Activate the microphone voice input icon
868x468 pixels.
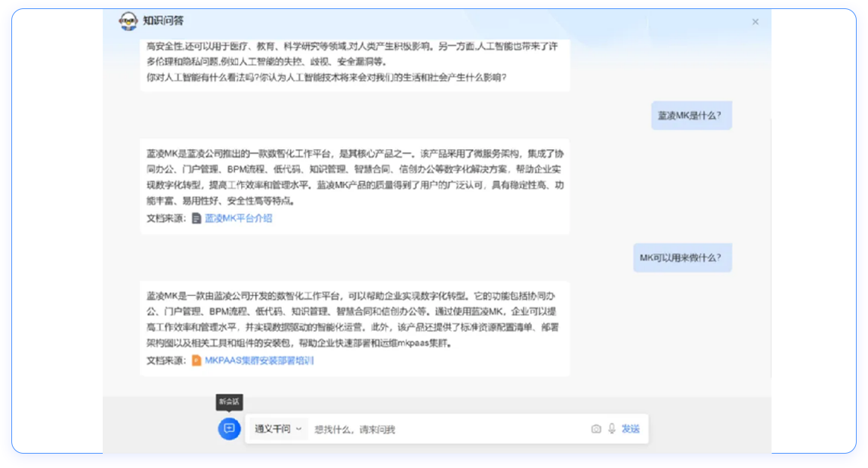click(612, 429)
